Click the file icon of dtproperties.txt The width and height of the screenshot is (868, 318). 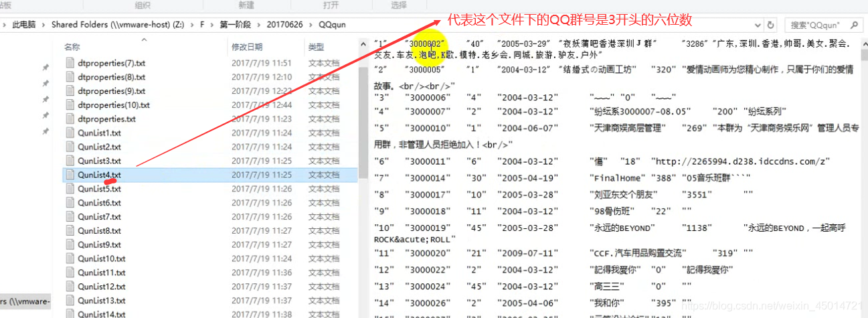[x=71, y=119]
